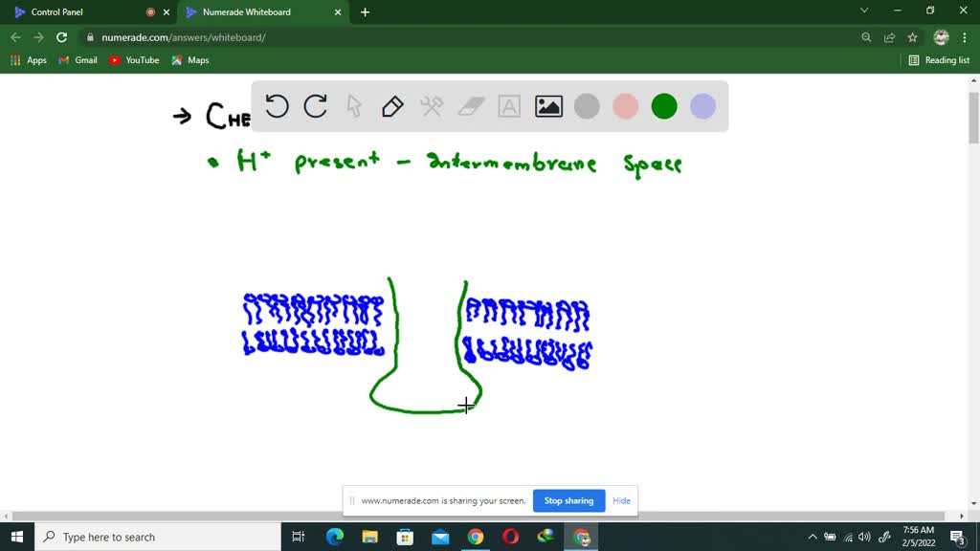Open the Chrome three-dot menu
This screenshot has width=980, height=551.
point(965,37)
